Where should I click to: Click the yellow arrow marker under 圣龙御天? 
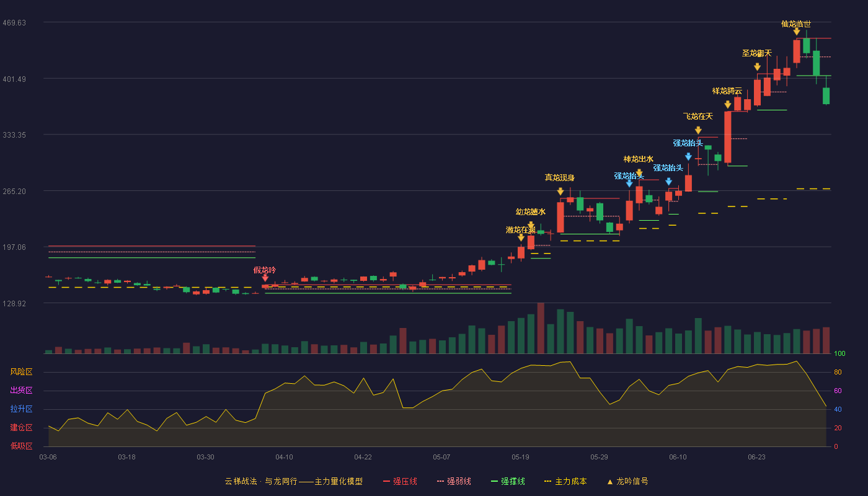[757, 67]
